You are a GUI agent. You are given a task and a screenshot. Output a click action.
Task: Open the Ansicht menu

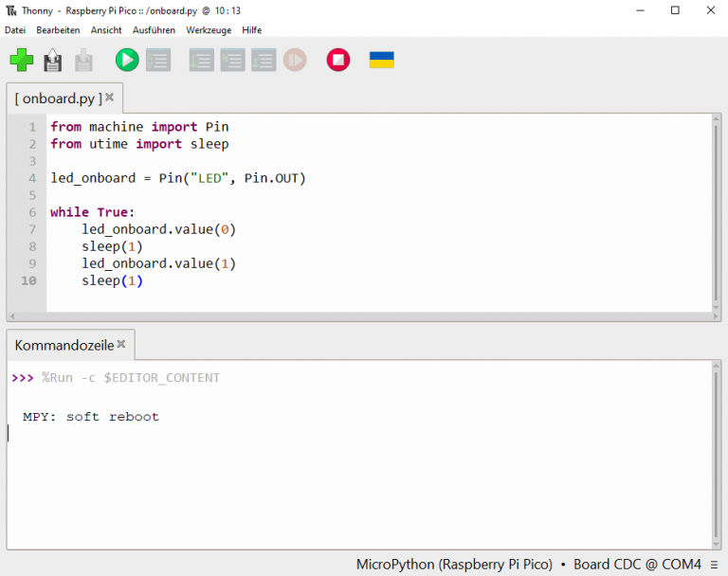coord(106,30)
